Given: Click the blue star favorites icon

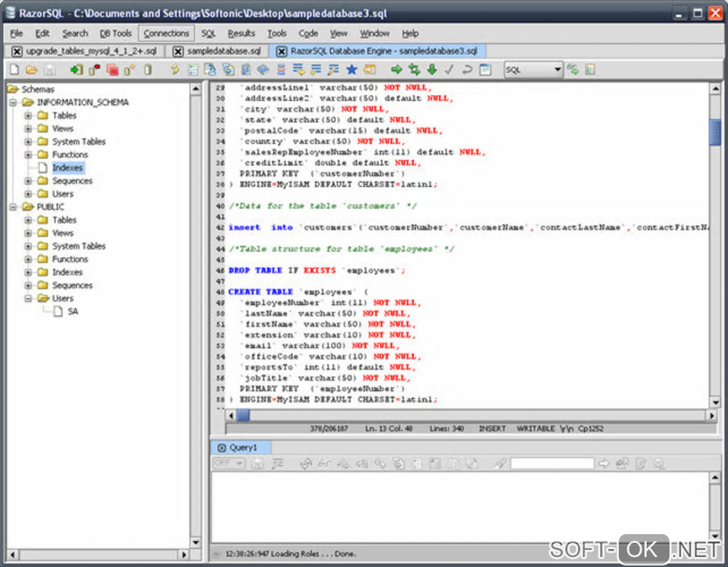Looking at the screenshot, I should pos(351,69).
